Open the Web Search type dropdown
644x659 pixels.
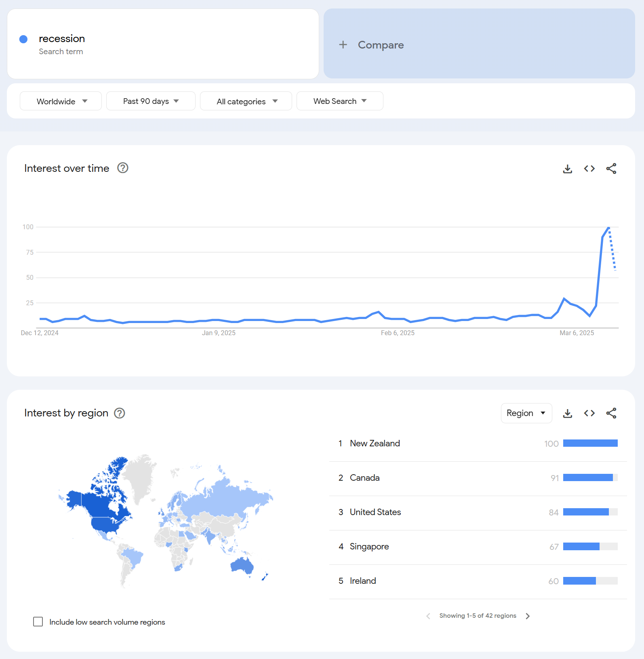point(340,101)
